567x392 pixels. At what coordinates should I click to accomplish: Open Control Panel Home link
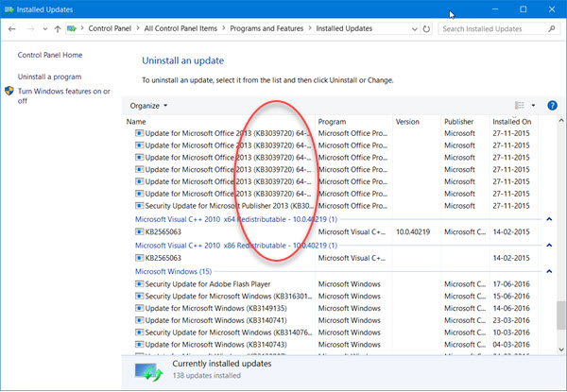(50, 55)
